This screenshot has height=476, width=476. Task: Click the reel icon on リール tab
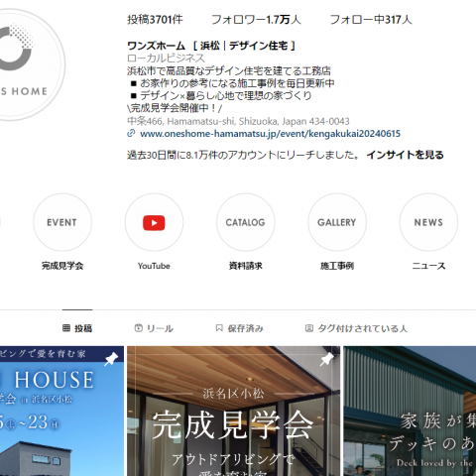[138, 328]
